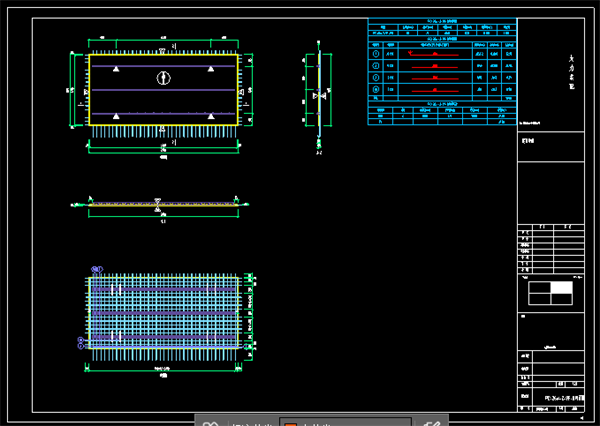Click circled number 1 in rebar table
Image resolution: width=600 pixels, height=426 pixels.
click(376, 54)
